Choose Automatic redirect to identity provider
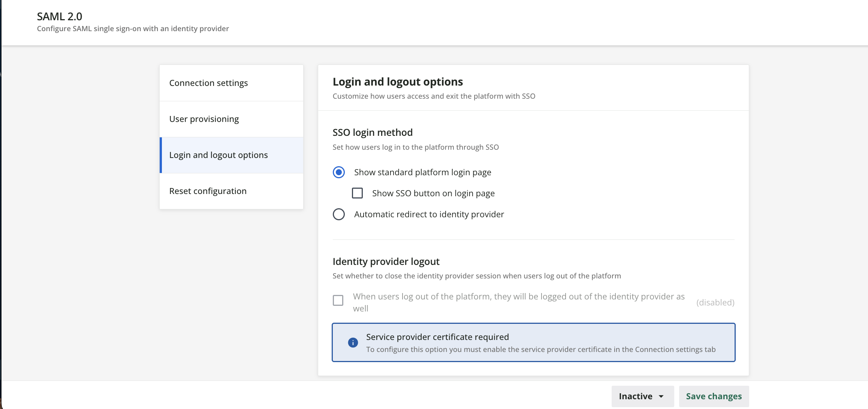The image size is (868, 409). (x=339, y=214)
